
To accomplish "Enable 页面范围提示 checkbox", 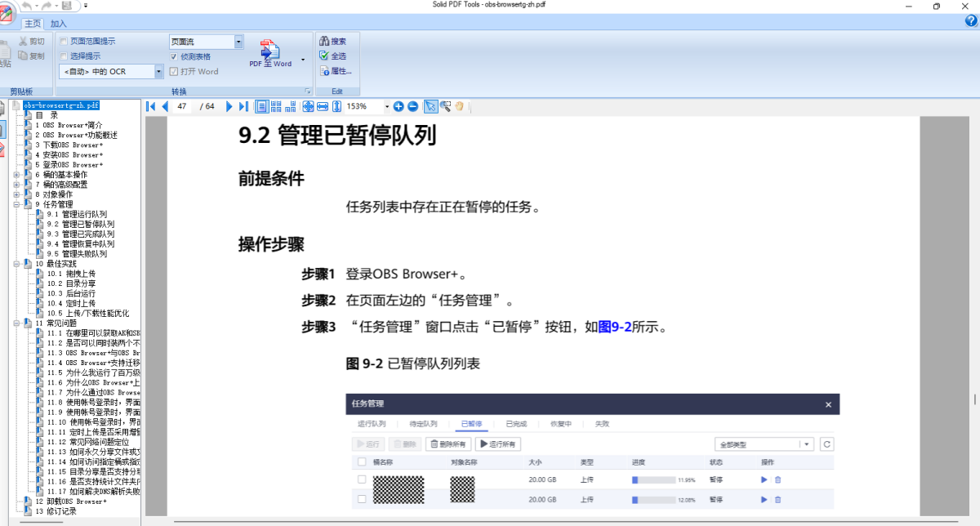I will 64,41.
